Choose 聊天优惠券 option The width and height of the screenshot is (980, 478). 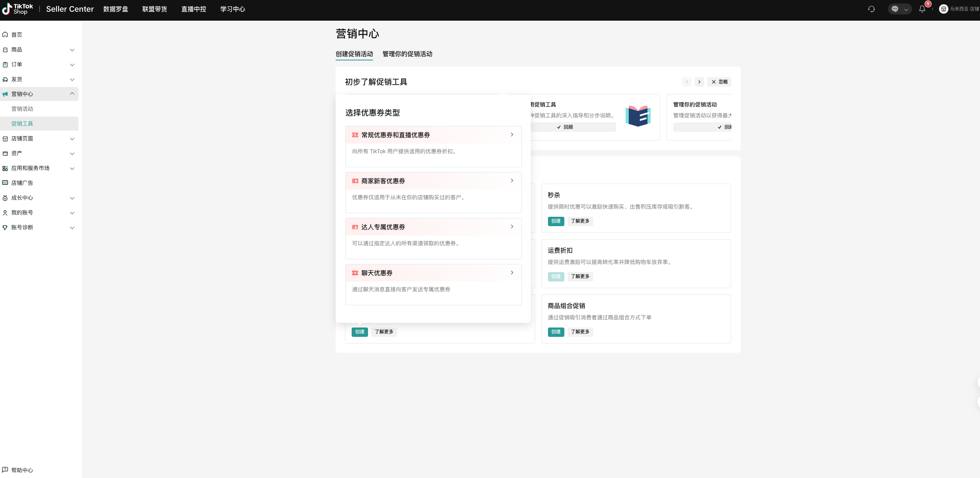(433, 273)
